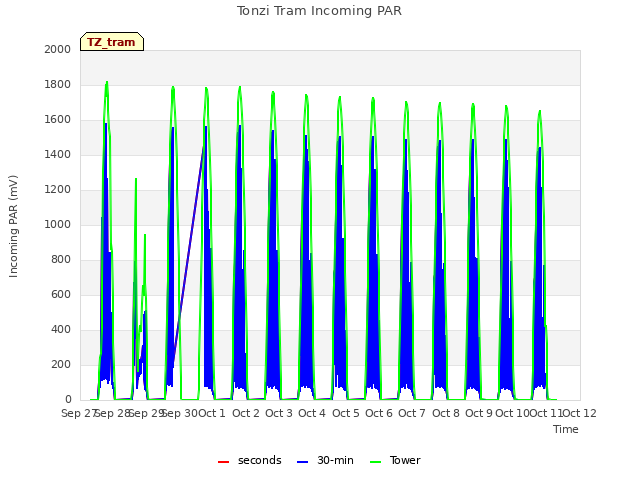640x480 pixels.
Task: Click the 1600 y-axis tick label
Action: click(58, 120)
